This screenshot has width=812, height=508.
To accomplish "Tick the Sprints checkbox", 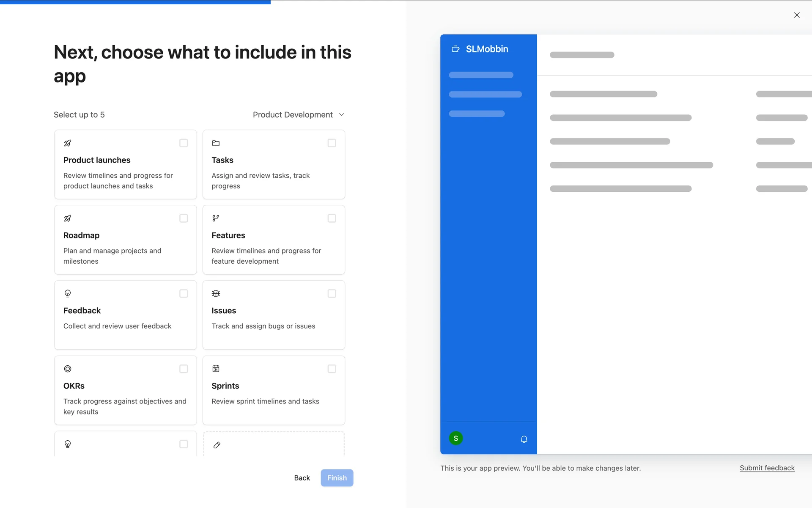I will [332, 369].
